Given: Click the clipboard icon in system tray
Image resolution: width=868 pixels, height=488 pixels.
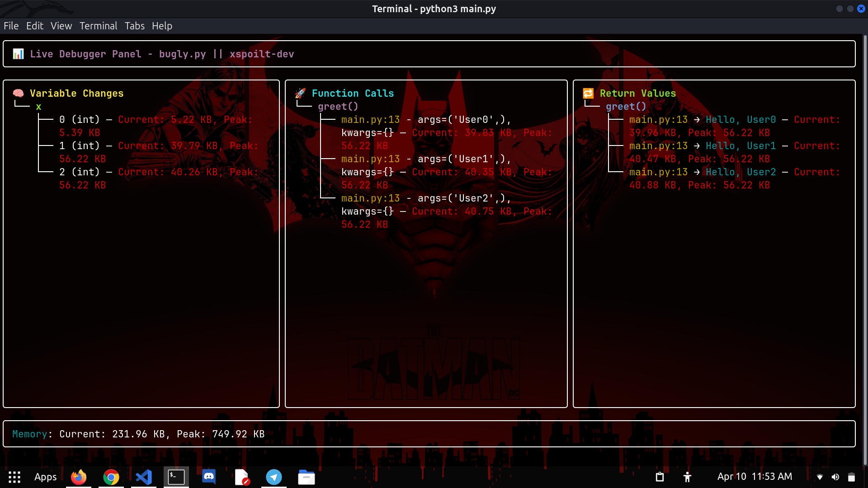Looking at the screenshot, I should tap(660, 477).
